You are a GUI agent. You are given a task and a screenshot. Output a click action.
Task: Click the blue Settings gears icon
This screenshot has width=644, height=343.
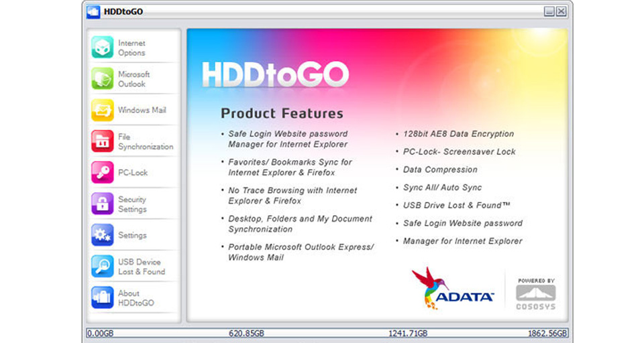tap(102, 234)
